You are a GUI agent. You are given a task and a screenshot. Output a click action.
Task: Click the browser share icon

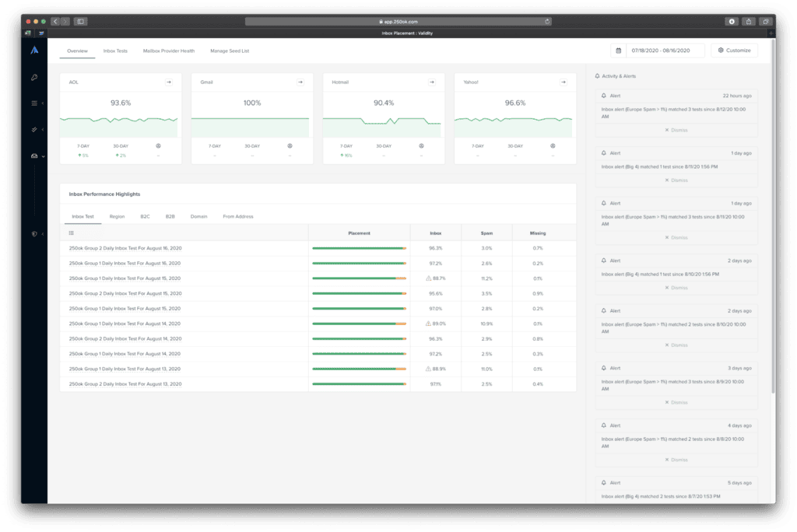(x=748, y=21)
